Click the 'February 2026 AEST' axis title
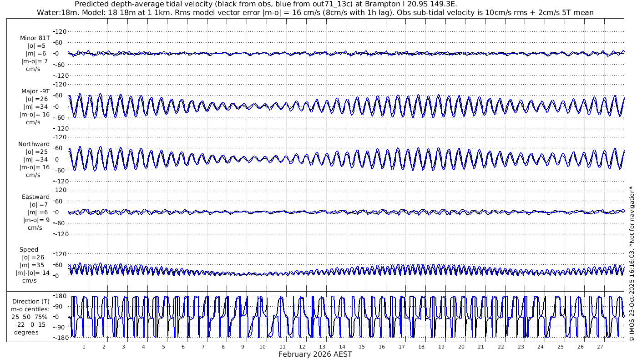This screenshot has width=637, height=364. point(315,354)
